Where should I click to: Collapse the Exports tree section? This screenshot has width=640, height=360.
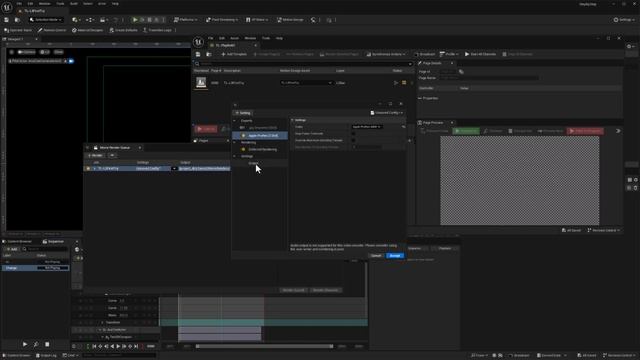(x=235, y=121)
